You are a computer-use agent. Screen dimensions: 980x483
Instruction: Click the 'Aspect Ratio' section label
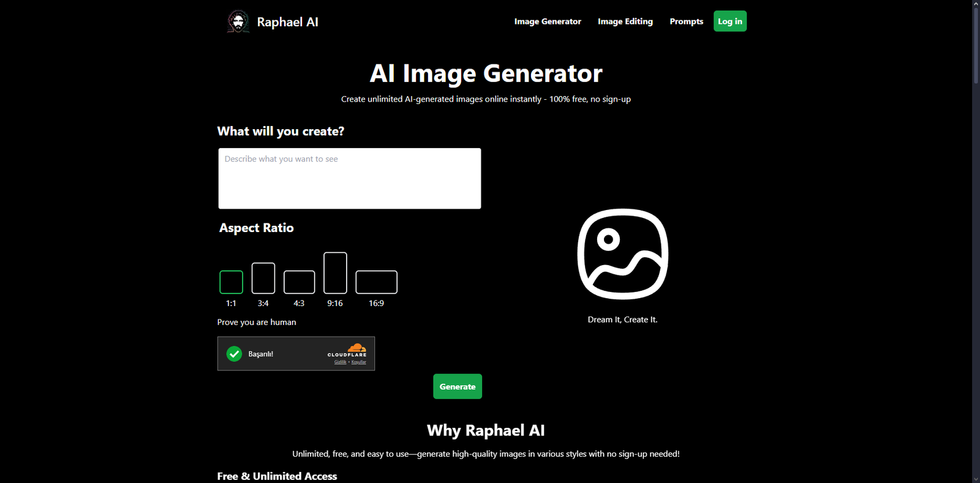(x=257, y=228)
